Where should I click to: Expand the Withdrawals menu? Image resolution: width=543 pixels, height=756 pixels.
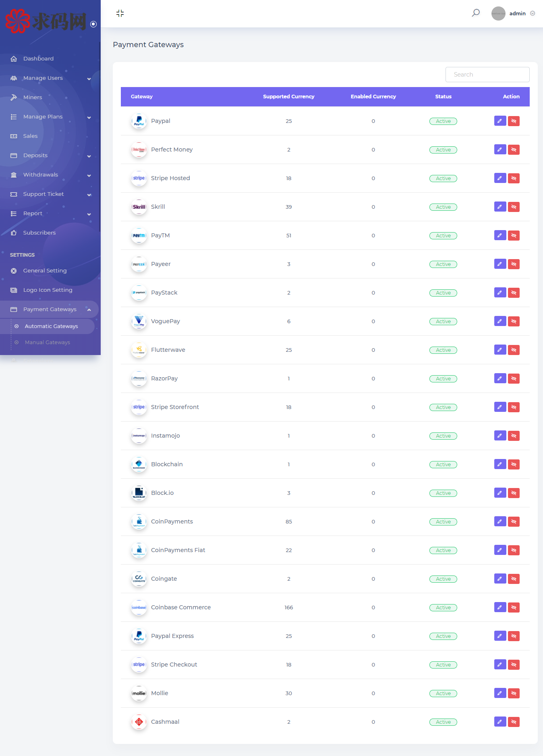click(89, 175)
